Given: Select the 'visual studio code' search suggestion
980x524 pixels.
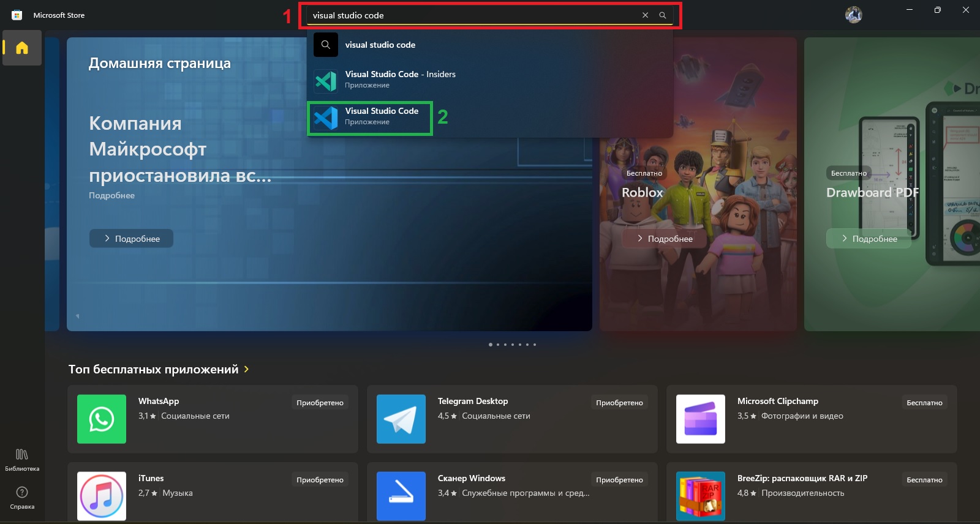Looking at the screenshot, I should (x=489, y=45).
